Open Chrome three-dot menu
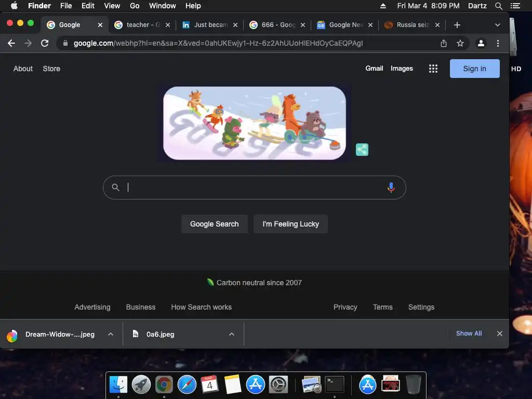Screen dimensions: 532x399 498,43
